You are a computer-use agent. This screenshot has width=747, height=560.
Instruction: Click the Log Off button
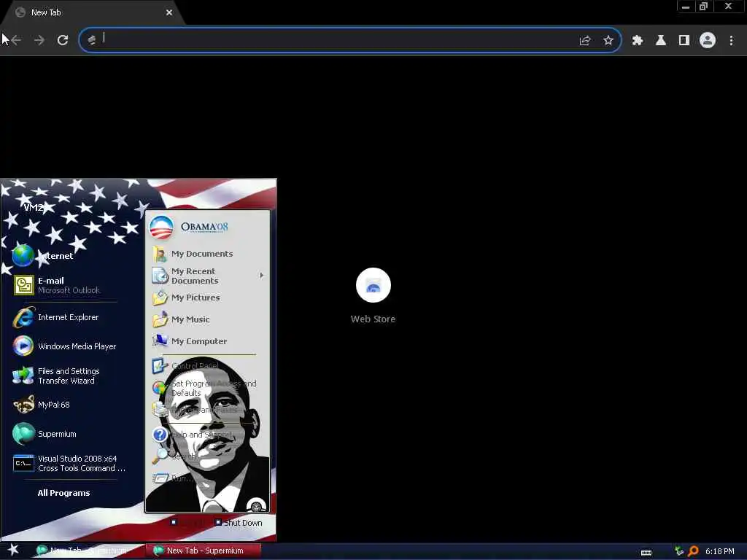pos(189,523)
